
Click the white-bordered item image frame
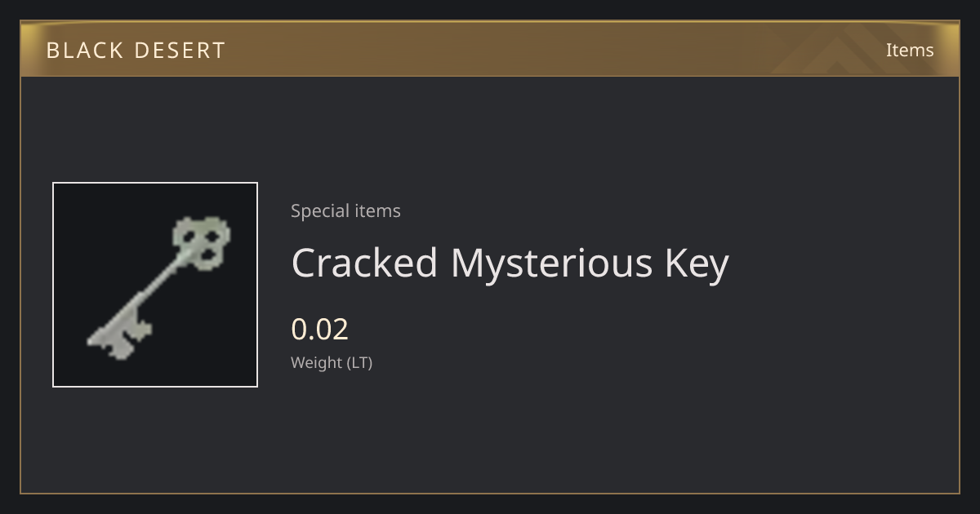(x=155, y=285)
